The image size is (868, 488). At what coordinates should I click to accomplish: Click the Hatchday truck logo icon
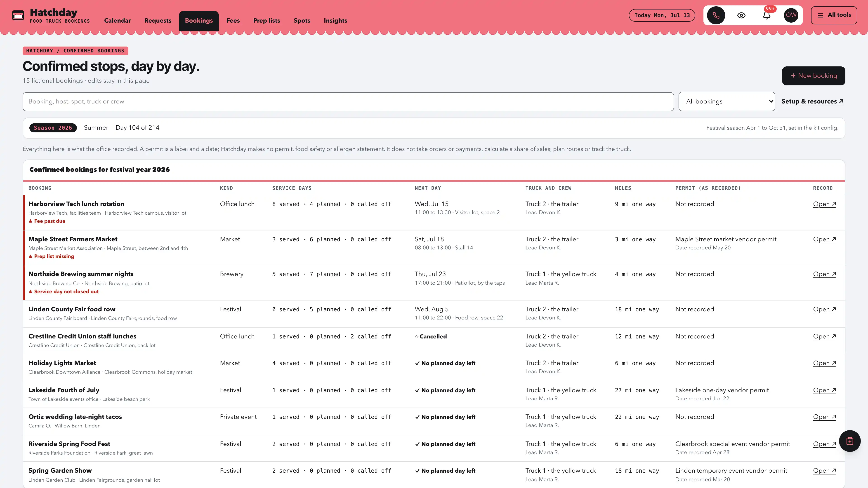coord(18,16)
